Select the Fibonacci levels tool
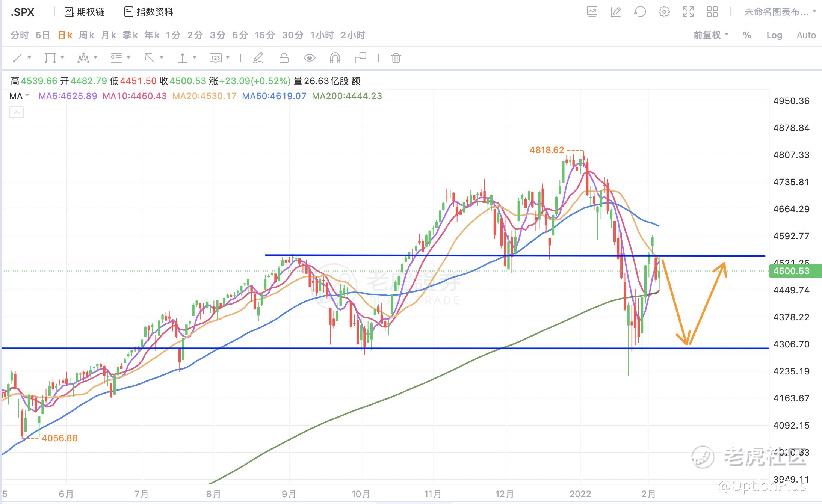 coord(116,58)
